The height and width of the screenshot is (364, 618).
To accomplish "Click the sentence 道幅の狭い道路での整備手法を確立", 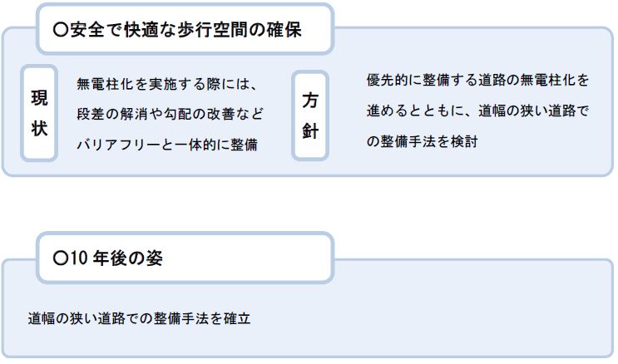I will [139, 318].
